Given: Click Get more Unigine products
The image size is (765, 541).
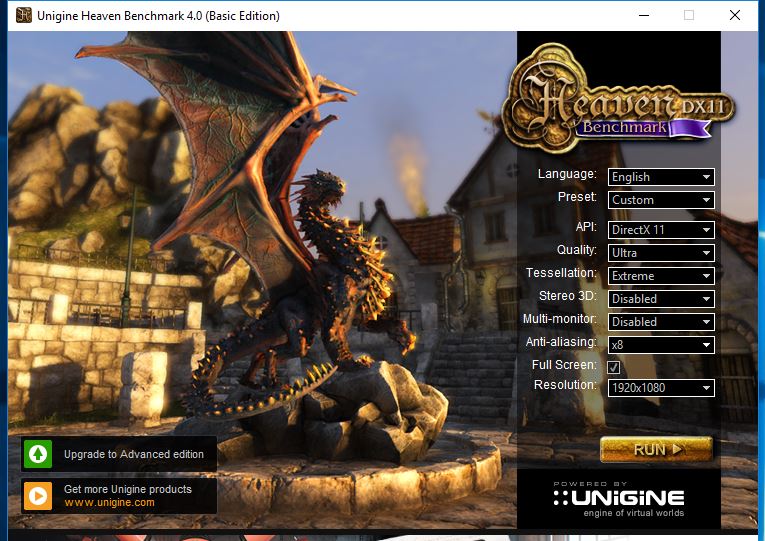Looking at the screenshot, I should coord(128,489).
